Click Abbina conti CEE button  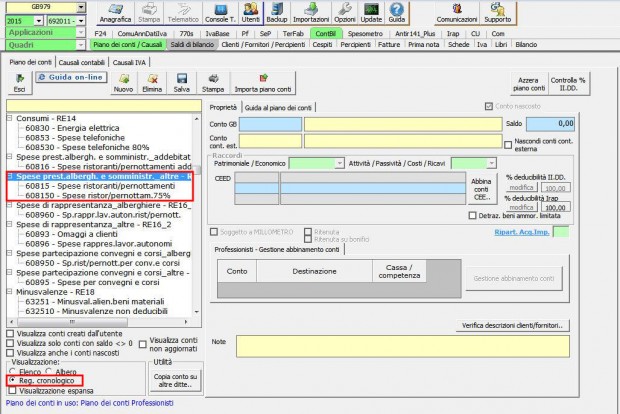point(481,189)
